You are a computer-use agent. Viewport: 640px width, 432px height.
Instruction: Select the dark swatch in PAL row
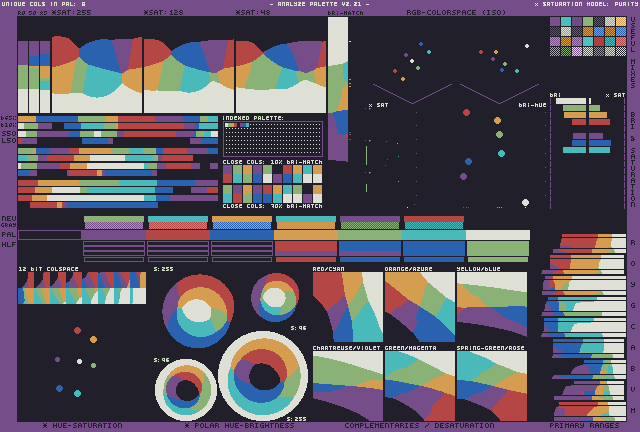[50, 235]
